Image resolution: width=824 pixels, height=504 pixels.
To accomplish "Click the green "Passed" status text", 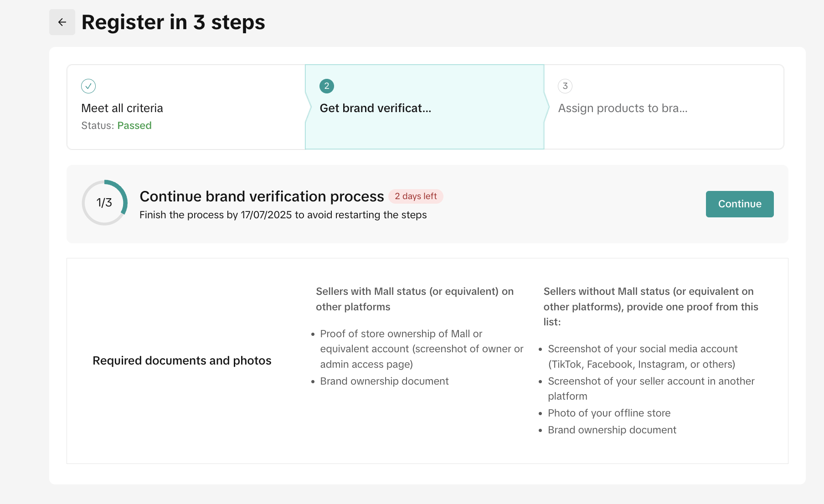I will point(134,126).
